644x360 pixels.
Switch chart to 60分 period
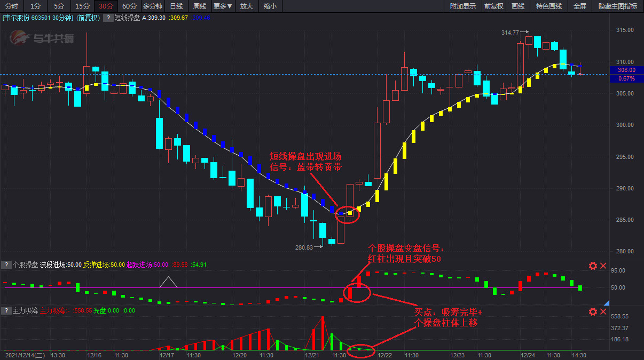(129, 6)
